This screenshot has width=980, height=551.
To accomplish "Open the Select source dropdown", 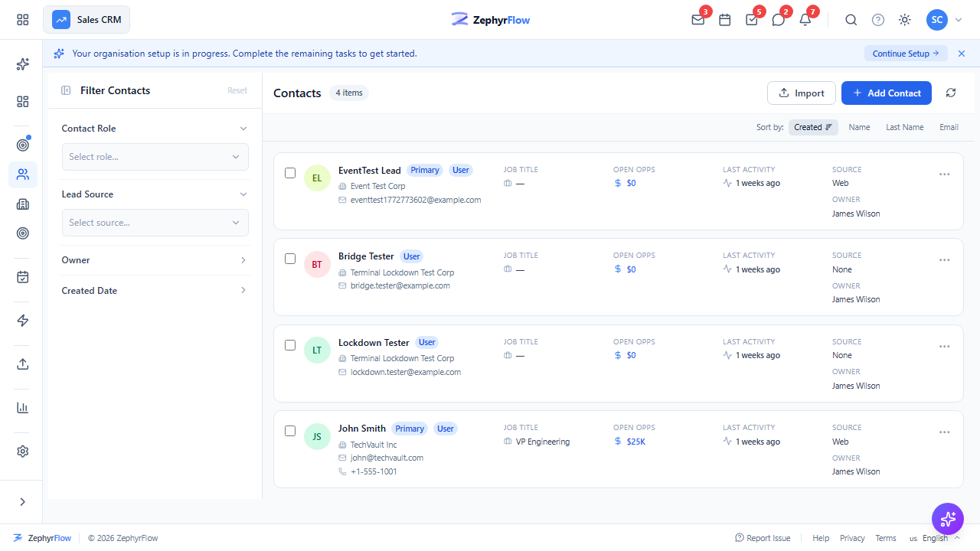I will pos(155,223).
